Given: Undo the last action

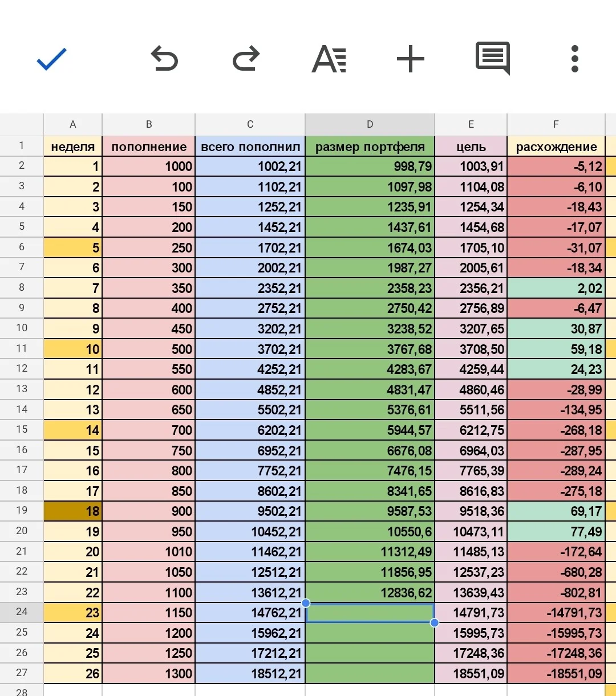Looking at the screenshot, I should (x=164, y=59).
